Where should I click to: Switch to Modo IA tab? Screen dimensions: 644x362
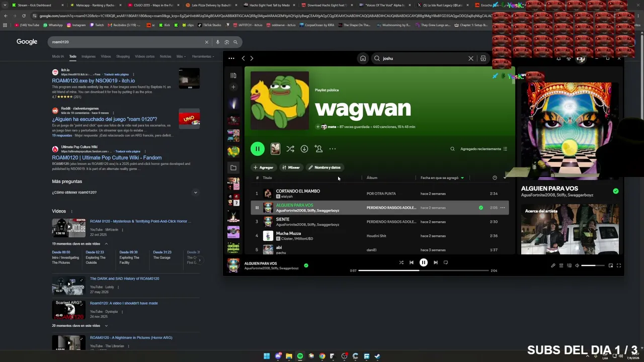tap(58, 56)
